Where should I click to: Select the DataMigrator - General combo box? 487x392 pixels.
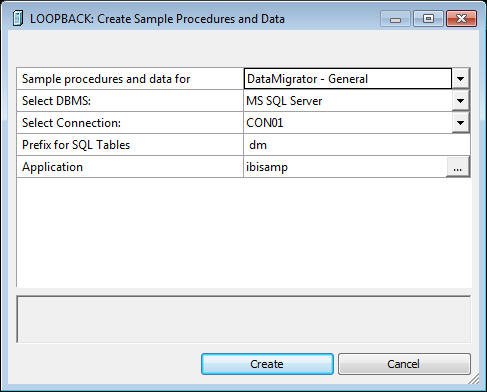[348, 79]
